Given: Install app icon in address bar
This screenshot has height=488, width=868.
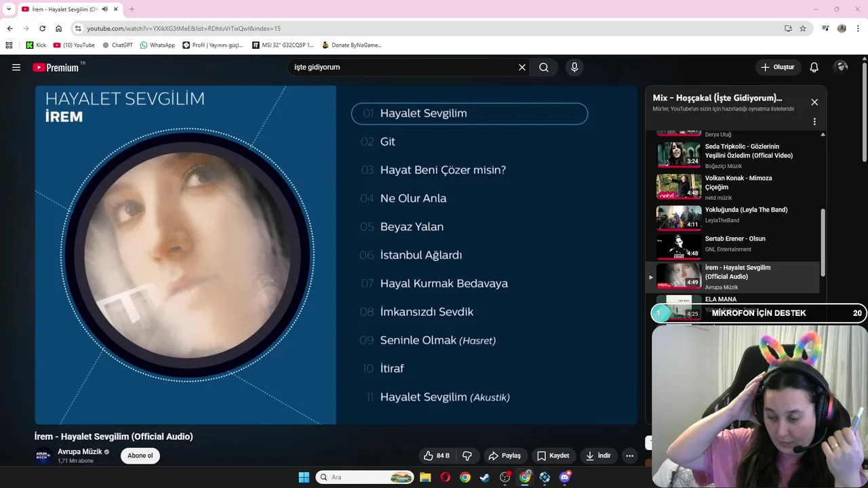Looking at the screenshot, I should point(788,28).
